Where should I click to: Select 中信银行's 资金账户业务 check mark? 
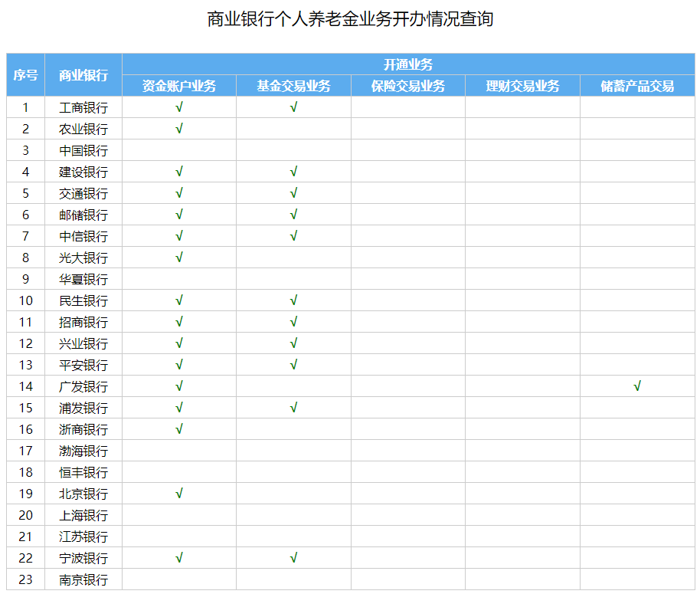[179, 236]
